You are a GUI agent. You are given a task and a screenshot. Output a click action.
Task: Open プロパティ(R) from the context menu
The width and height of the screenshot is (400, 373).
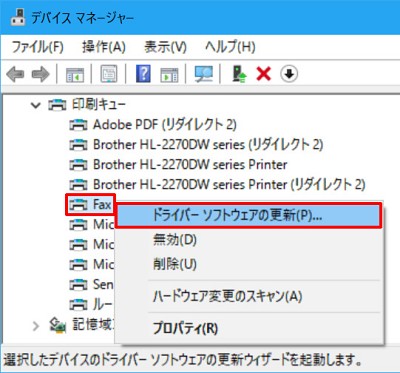(185, 328)
